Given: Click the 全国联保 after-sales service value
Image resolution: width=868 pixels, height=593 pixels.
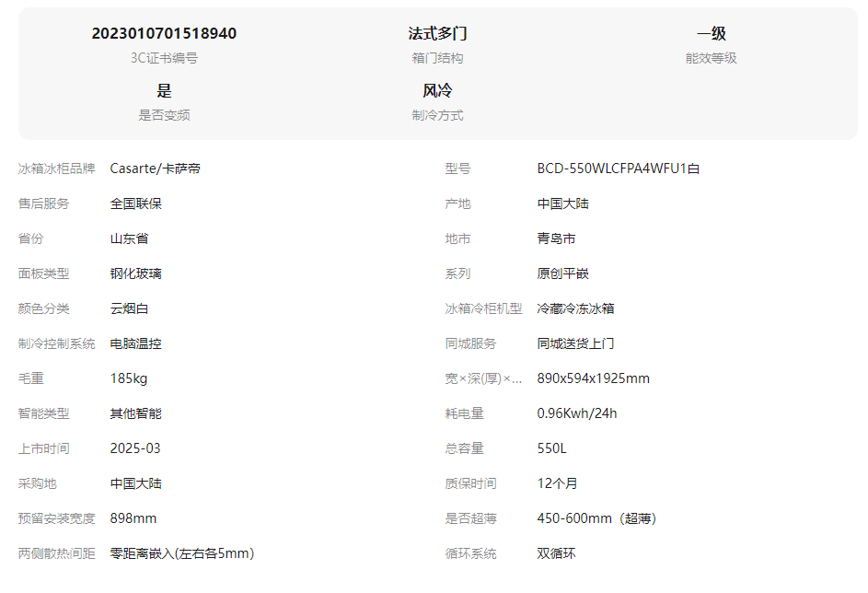Looking at the screenshot, I should [x=136, y=203].
